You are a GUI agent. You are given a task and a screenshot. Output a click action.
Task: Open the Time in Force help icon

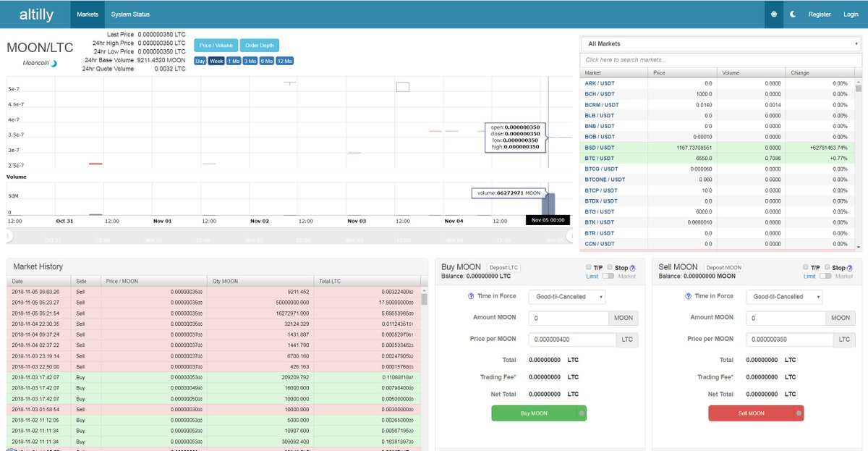[471, 296]
